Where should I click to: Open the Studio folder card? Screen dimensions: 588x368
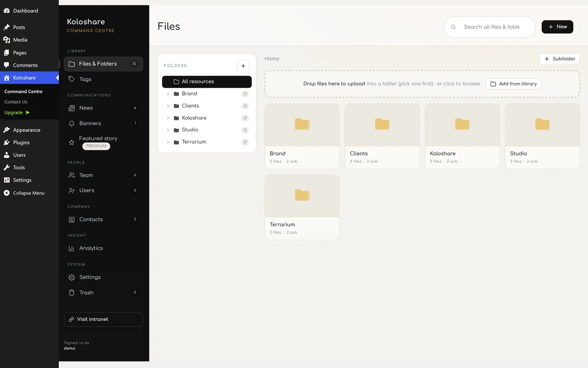(x=542, y=136)
